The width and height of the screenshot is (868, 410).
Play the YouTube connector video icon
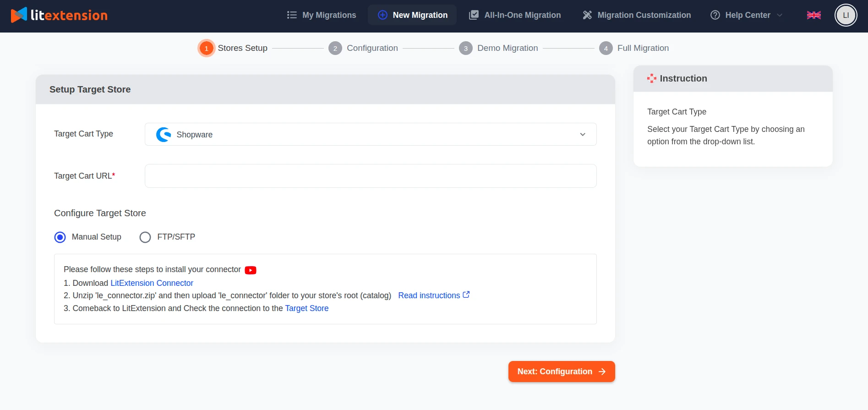point(251,270)
